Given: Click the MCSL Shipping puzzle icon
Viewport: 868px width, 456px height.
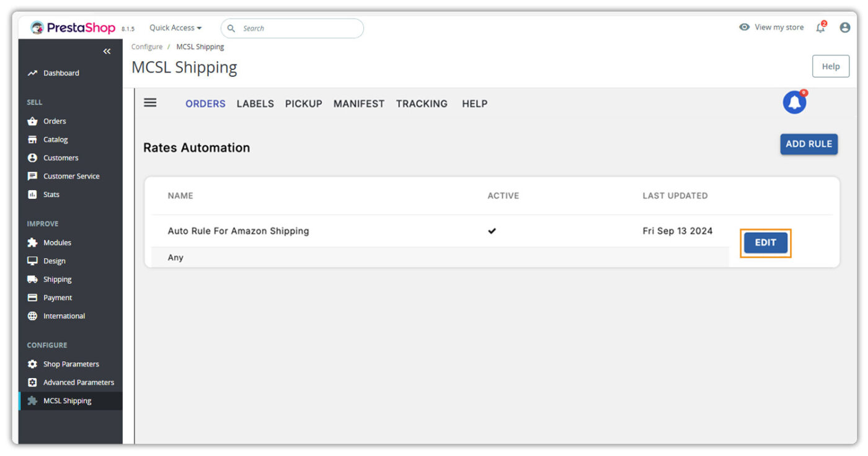Looking at the screenshot, I should (32, 401).
